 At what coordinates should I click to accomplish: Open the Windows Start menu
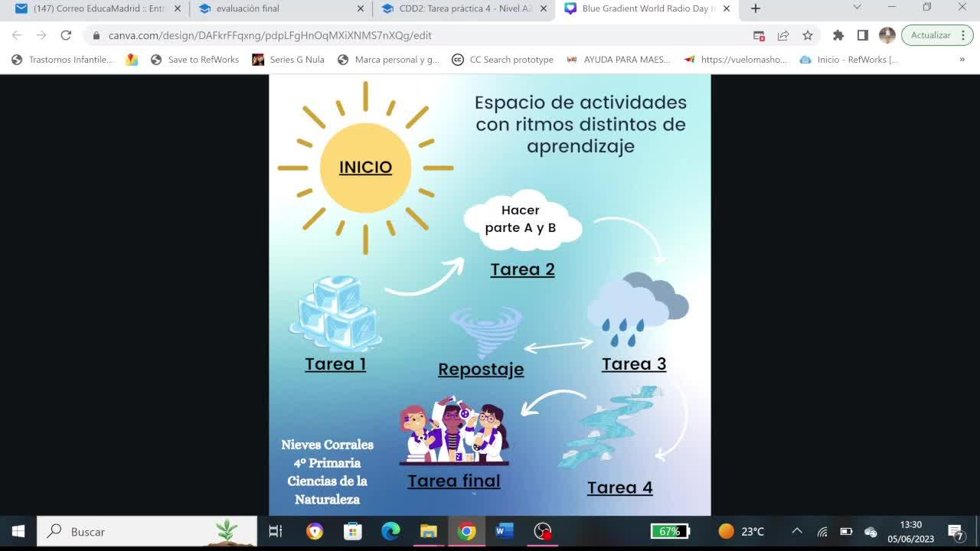[x=18, y=531]
